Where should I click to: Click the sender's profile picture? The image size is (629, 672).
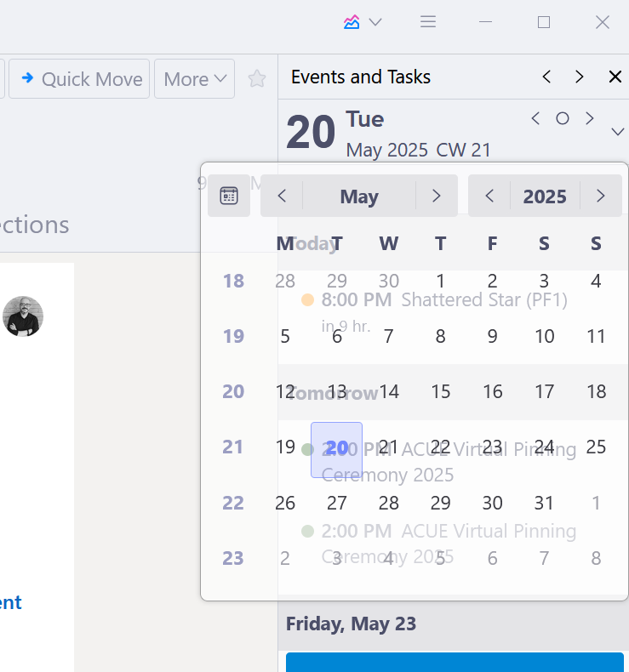23,316
